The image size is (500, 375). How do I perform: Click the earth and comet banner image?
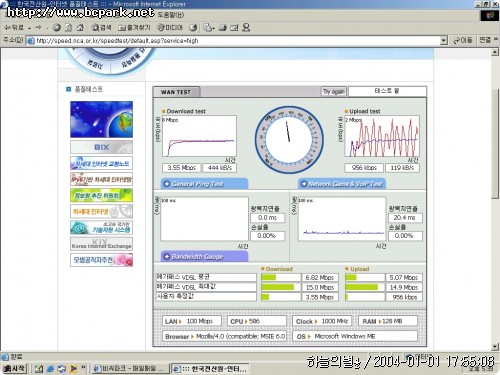click(x=101, y=120)
